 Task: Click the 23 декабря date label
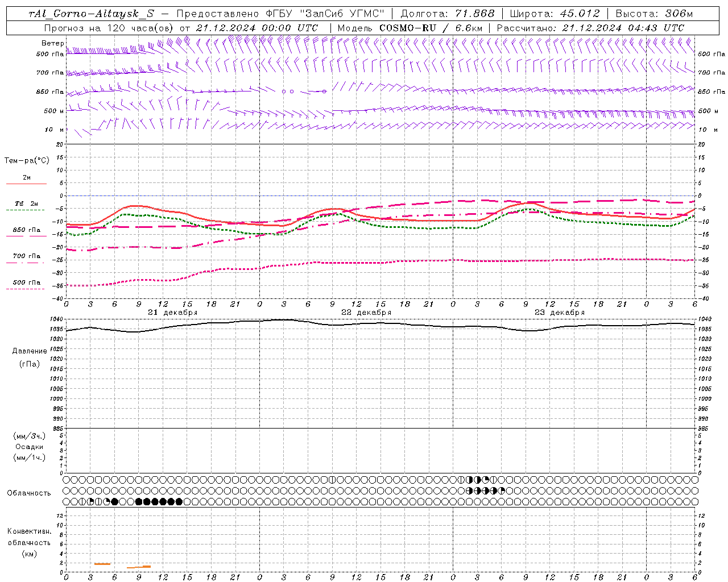[x=560, y=313]
